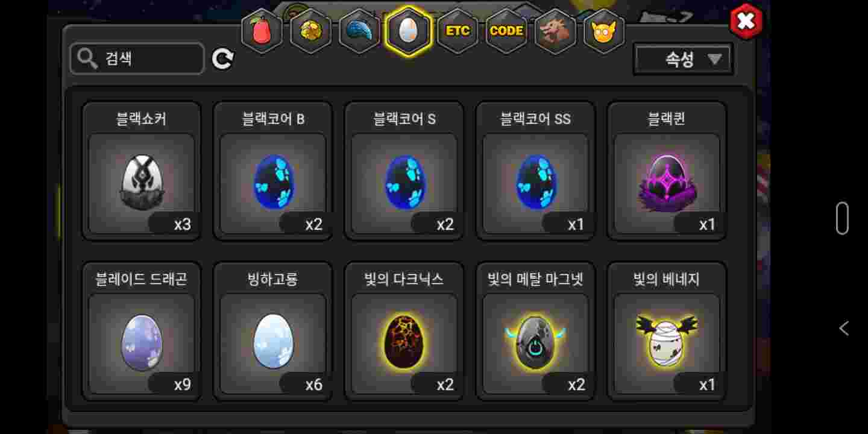Image resolution: width=868 pixels, height=434 pixels.
Task: Select the 블레이드 드래곤 egg card
Action: click(142, 331)
